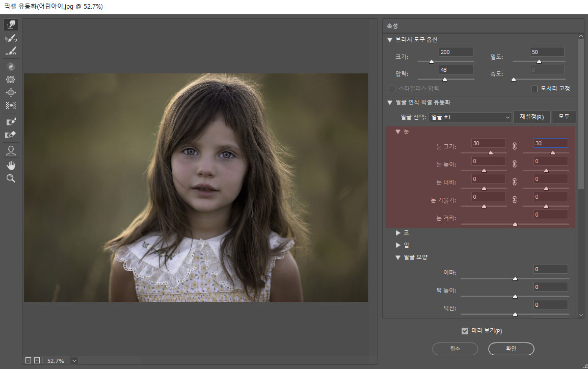Click the 턱선 jawline slider
Image resolution: width=588 pixels, height=369 pixels.
point(515,314)
